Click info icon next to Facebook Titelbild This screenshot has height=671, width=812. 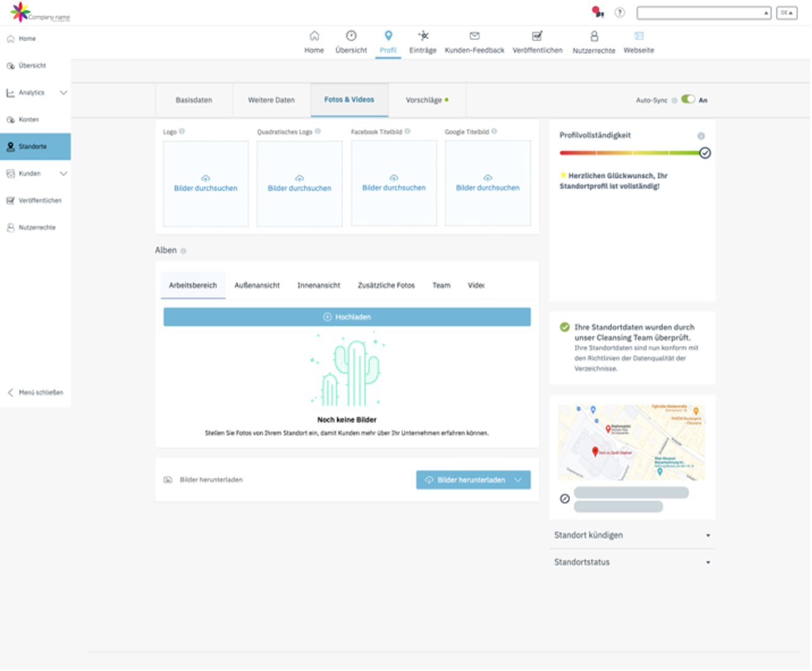click(x=408, y=132)
